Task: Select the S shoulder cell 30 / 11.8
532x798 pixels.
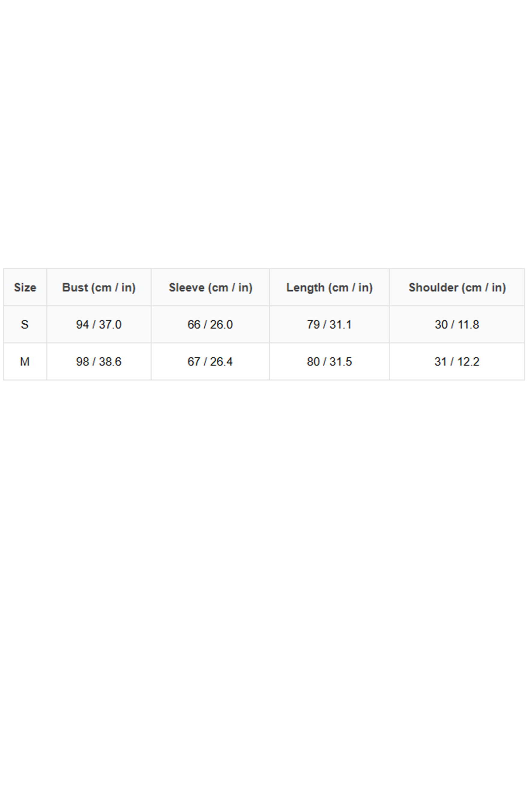Action: (457, 324)
